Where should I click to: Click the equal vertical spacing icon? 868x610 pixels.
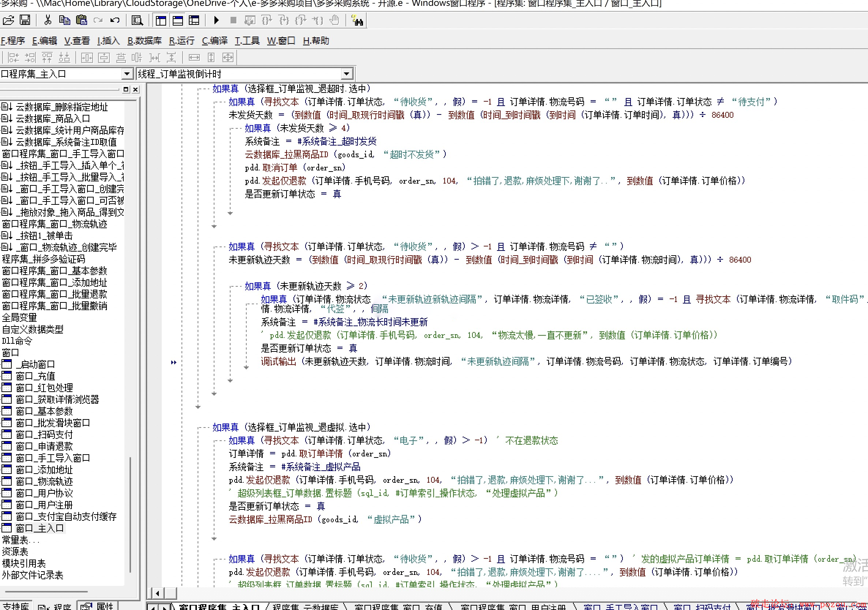[x=171, y=57]
